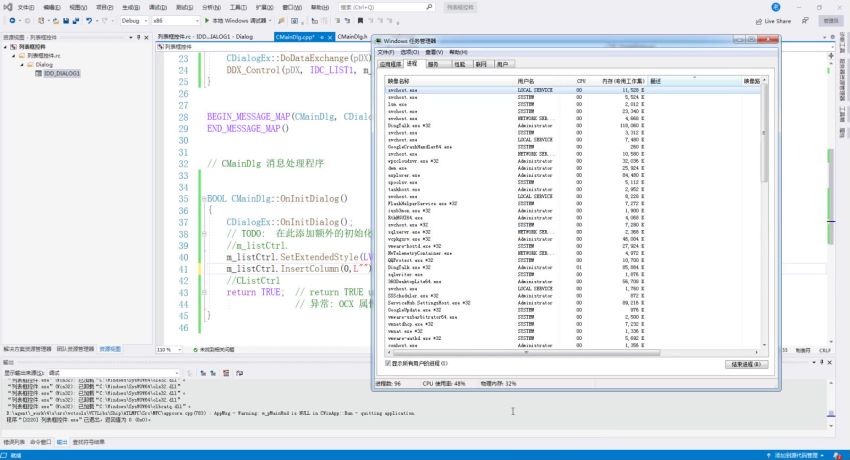Open the 解决方案资源管理器 panel tab
850x460 pixels.
27,349
